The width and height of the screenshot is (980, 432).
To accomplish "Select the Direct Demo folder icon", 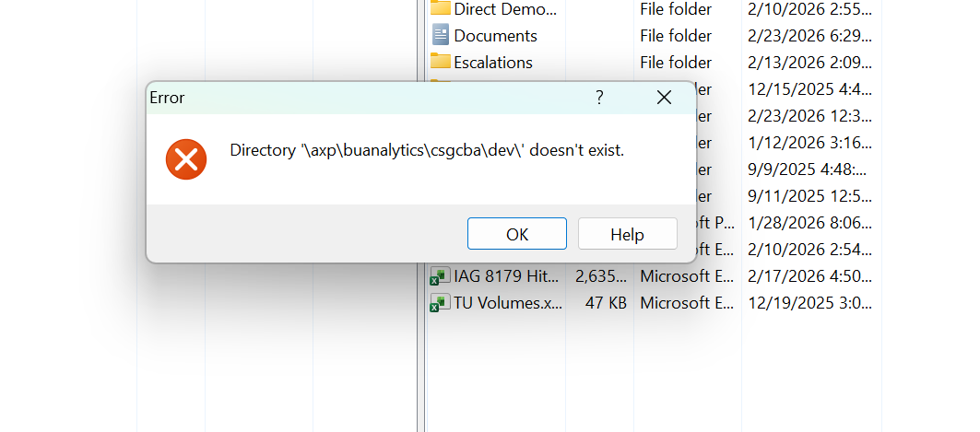I will coord(441,9).
